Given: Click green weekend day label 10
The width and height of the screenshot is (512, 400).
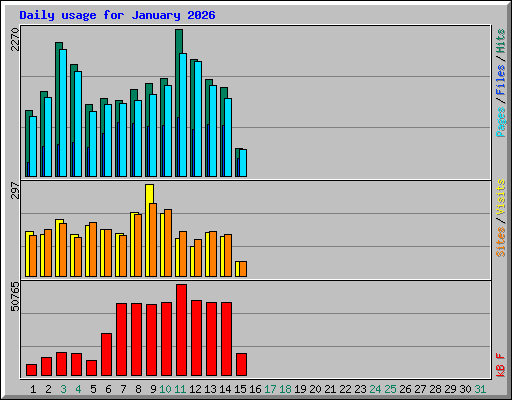Looking at the screenshot, I should click(x=165, y=389).
